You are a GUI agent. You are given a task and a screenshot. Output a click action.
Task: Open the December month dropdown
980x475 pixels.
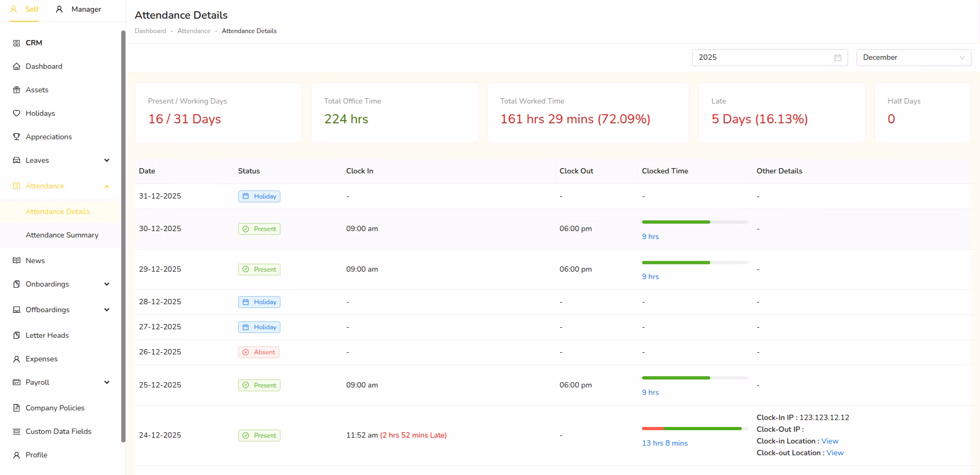point(913,58)
